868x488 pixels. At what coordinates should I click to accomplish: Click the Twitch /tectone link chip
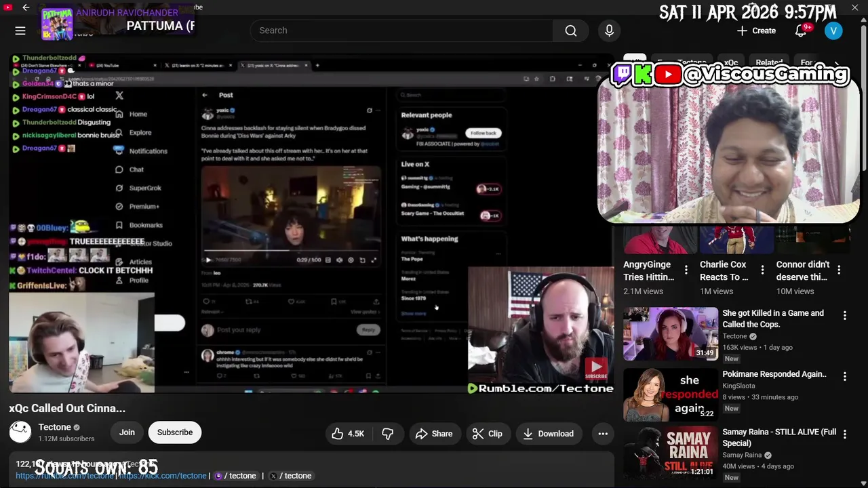pos(235,476)
